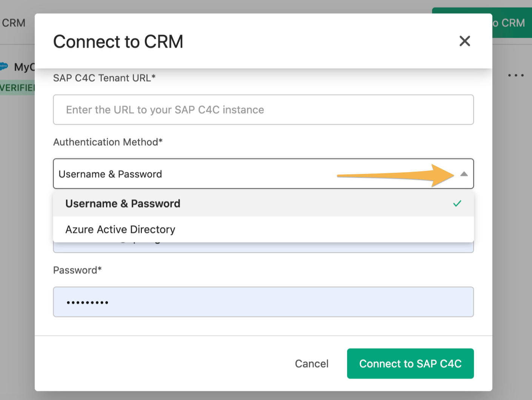Cancel the CRM connection dialog
This screenshot has height=400, width=532.
pos(312,364)
